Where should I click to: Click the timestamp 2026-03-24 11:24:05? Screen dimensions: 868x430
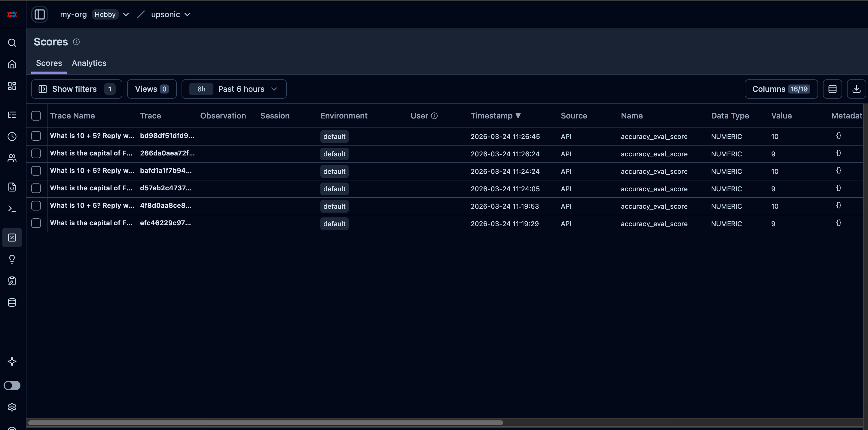coord(505,189)
